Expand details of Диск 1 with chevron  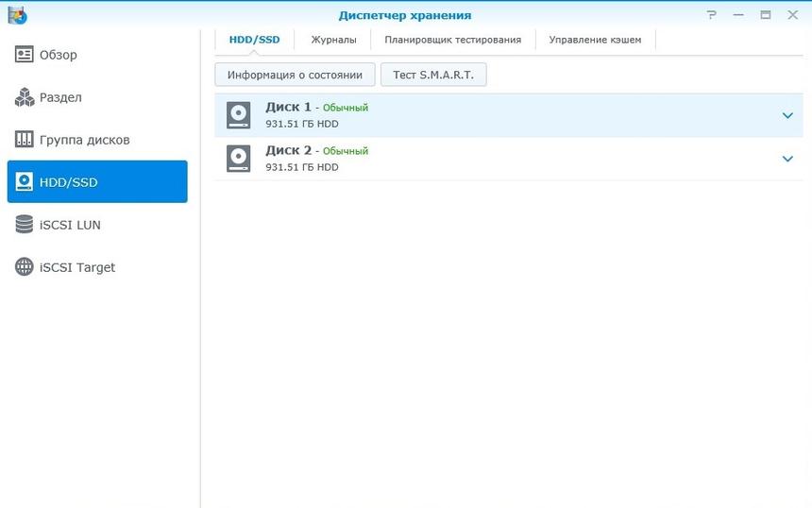(x=787, y=115)
